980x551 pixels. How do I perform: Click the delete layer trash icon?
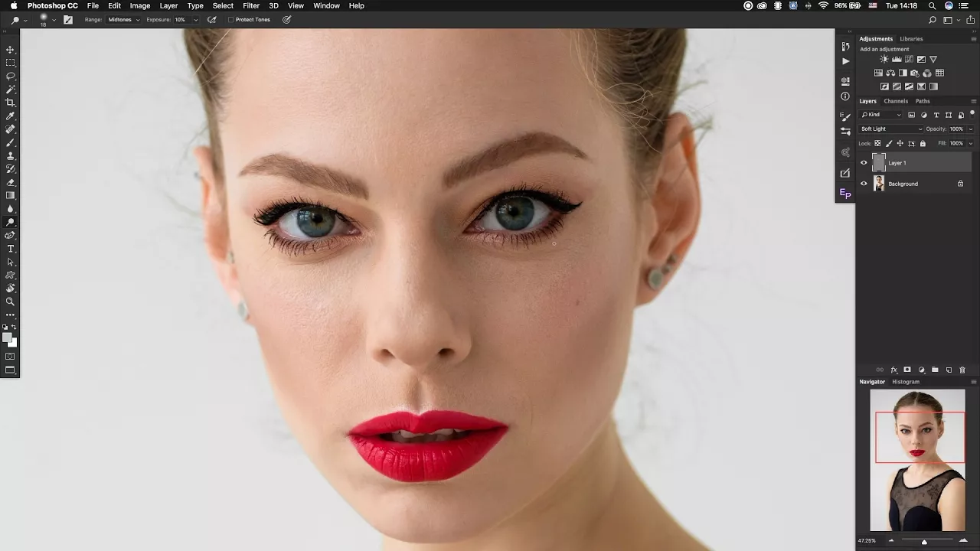(962, 370)
